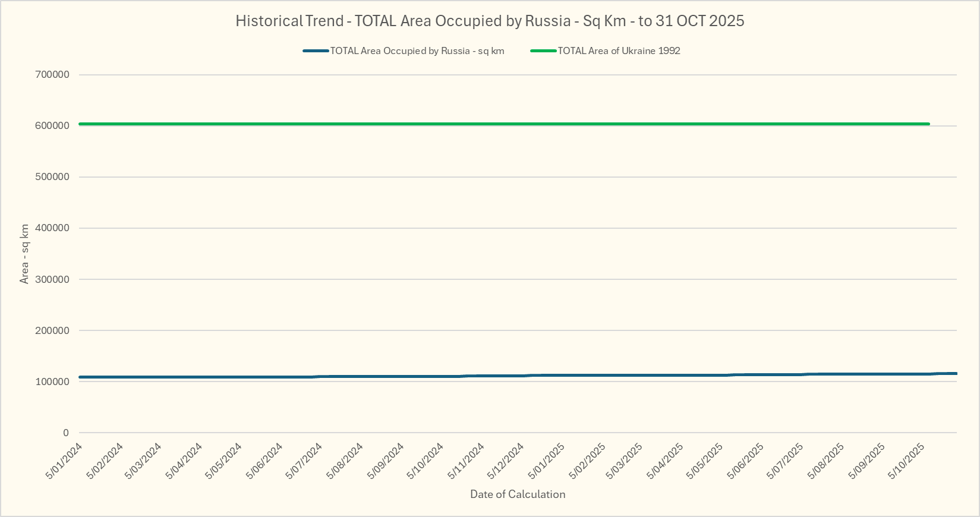Click the 600000 y-axis tick label

coord(53,126)
